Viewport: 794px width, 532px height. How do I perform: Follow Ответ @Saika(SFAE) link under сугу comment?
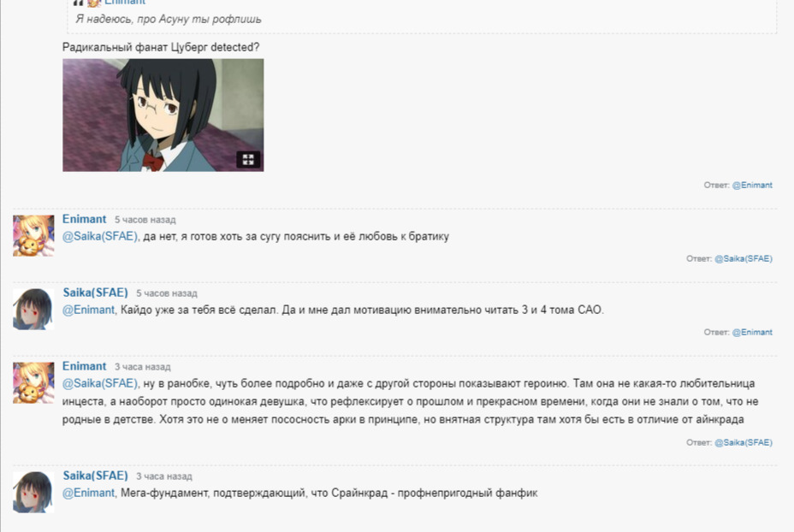point(744,258)
